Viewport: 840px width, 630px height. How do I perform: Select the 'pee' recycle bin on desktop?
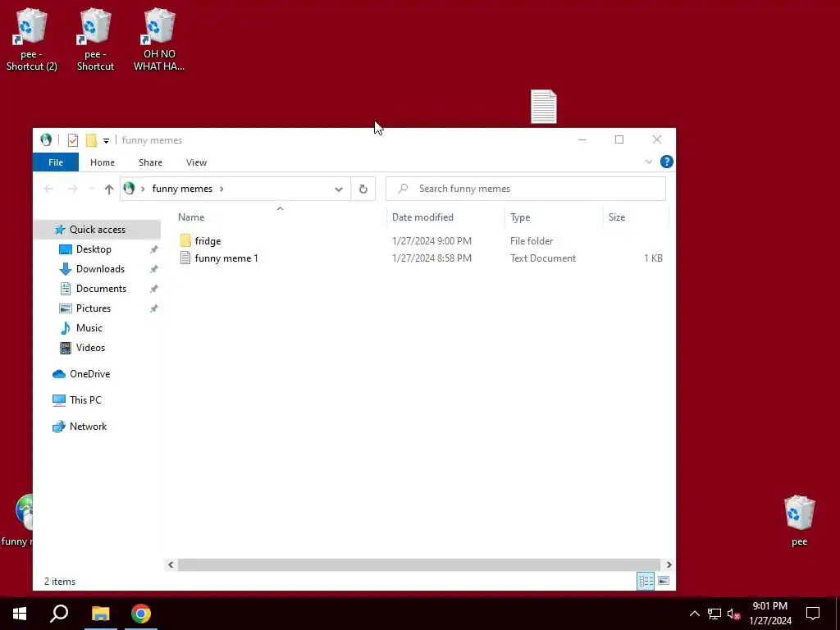coord(799,520)
